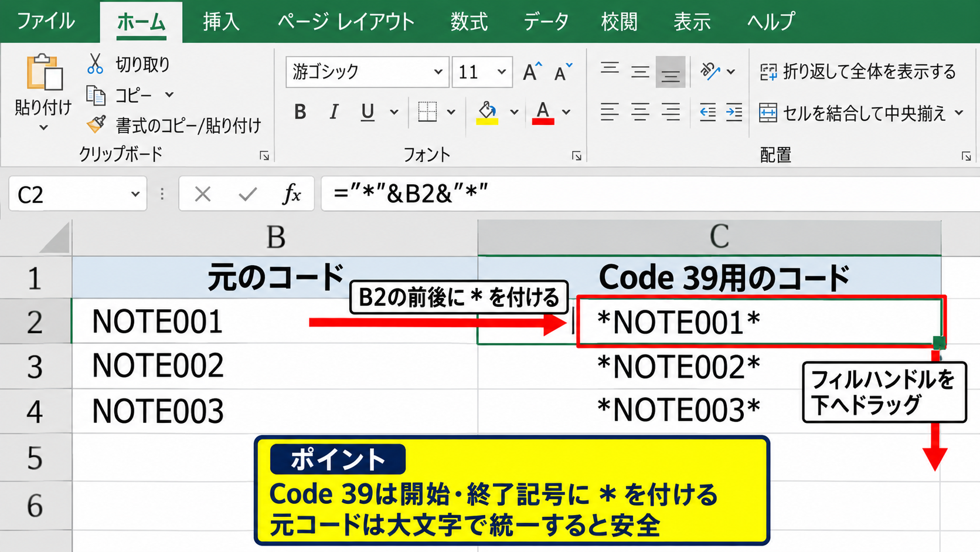This screenshot has width=980, height=552.
Task: Click the paste (貼り付け) clipboard icon
Action: click(x=44, y=72)
